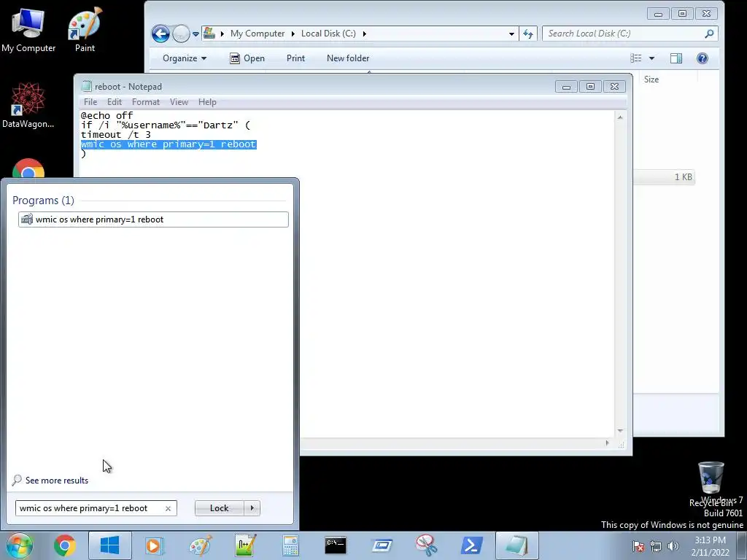Click the '@echo off' line in Notepad
The image size is (747, 560).
pyautogui.click(x=107, y=116)
